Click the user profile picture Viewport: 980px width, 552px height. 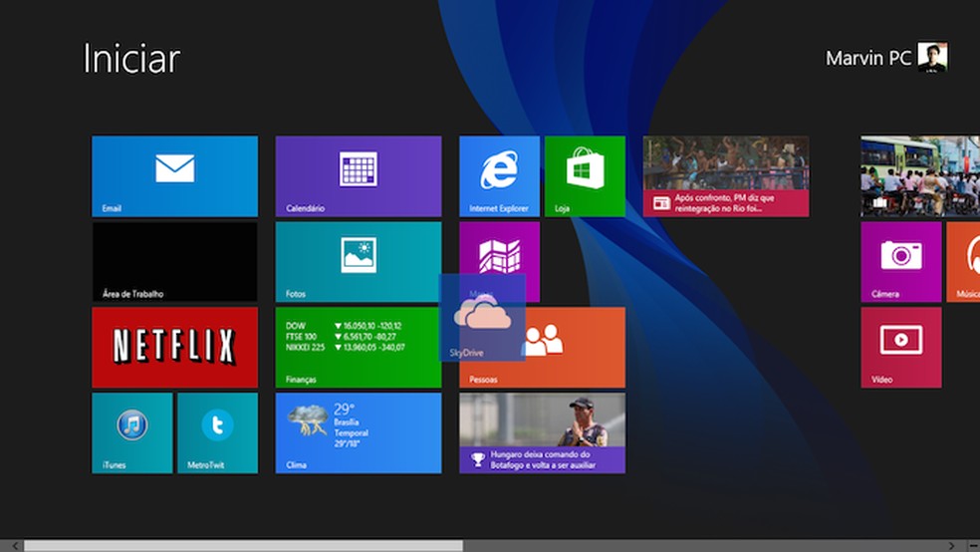click(x=932, y=58)
